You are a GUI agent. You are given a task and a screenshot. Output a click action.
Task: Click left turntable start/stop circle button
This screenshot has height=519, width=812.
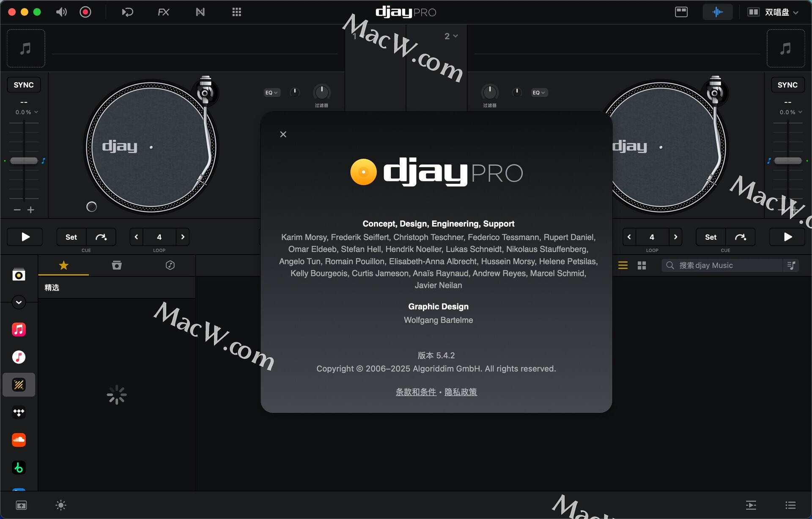click(92, 207)
